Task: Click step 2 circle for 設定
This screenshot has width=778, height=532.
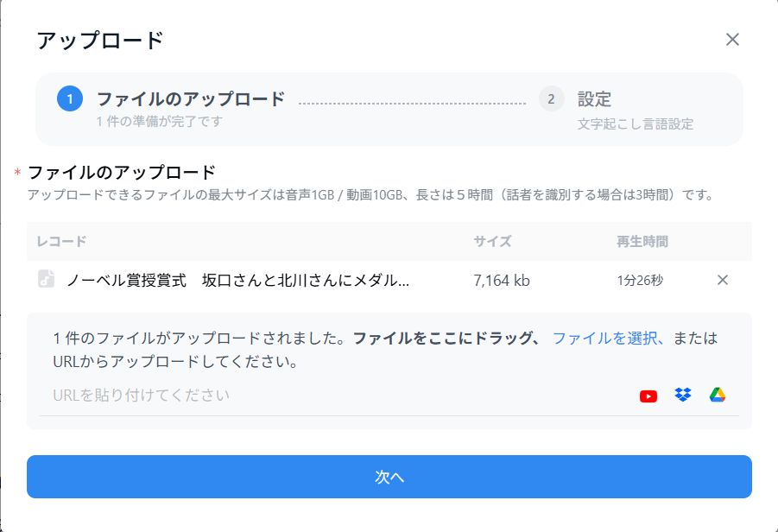Action: coord(550,98)
